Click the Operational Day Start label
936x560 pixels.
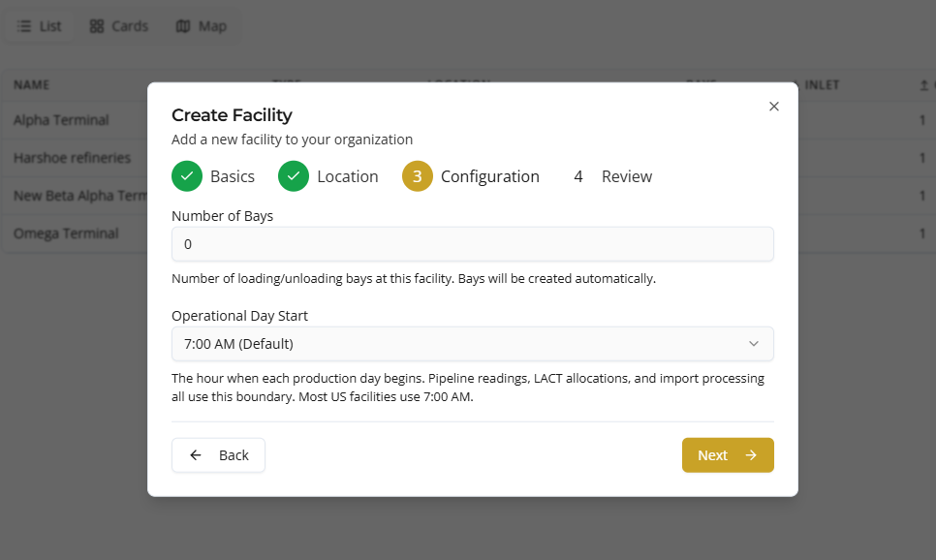coord(239,316)
